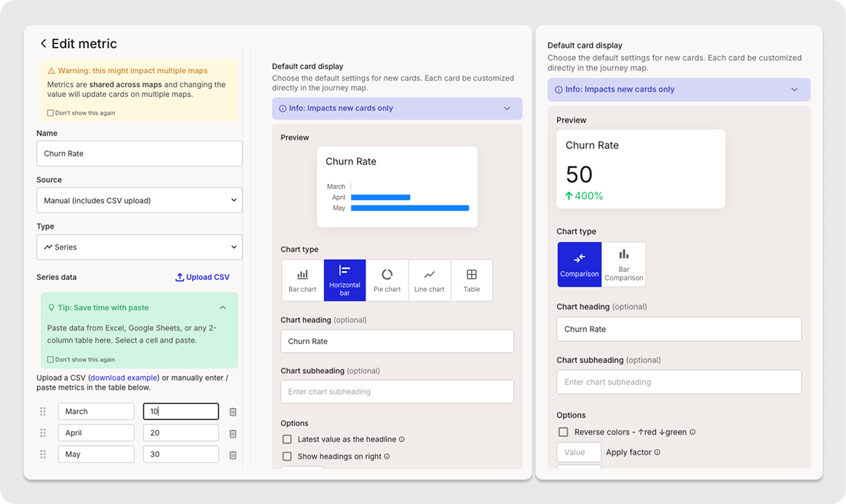
Task: Select the Bar chart type
Action: pyautogui.click(x=303, y=281)
